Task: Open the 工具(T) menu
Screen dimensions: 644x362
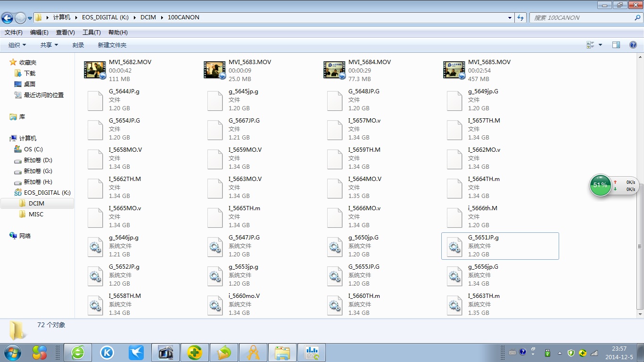Action: pos(91,33)
